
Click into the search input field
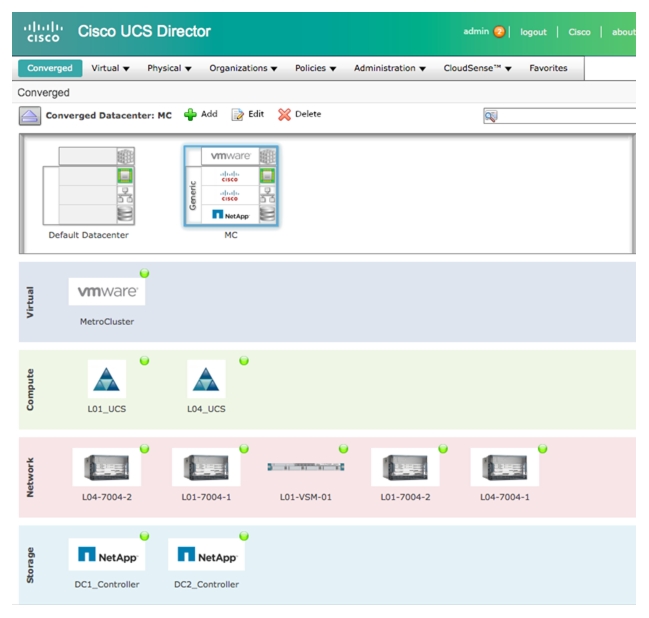(560, 116)
